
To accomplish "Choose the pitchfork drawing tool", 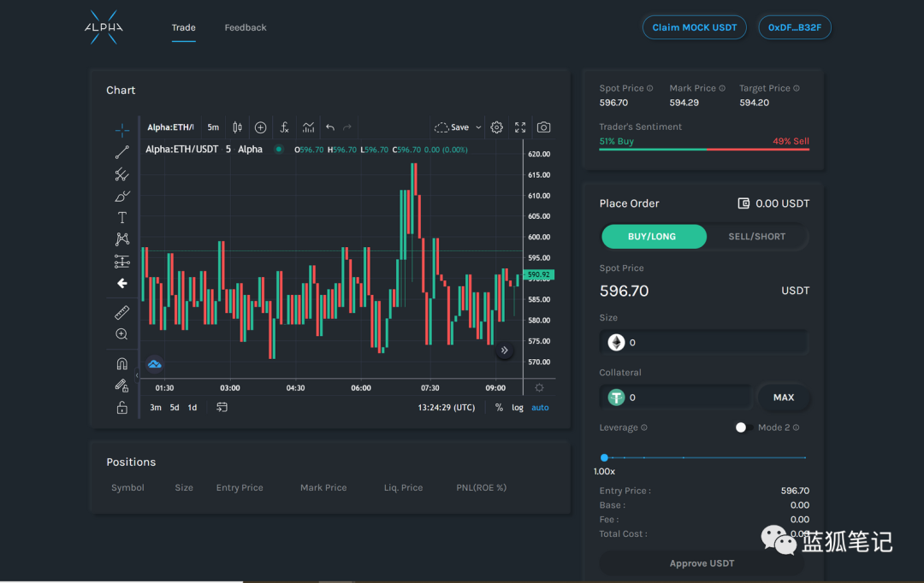I will 122,174.
